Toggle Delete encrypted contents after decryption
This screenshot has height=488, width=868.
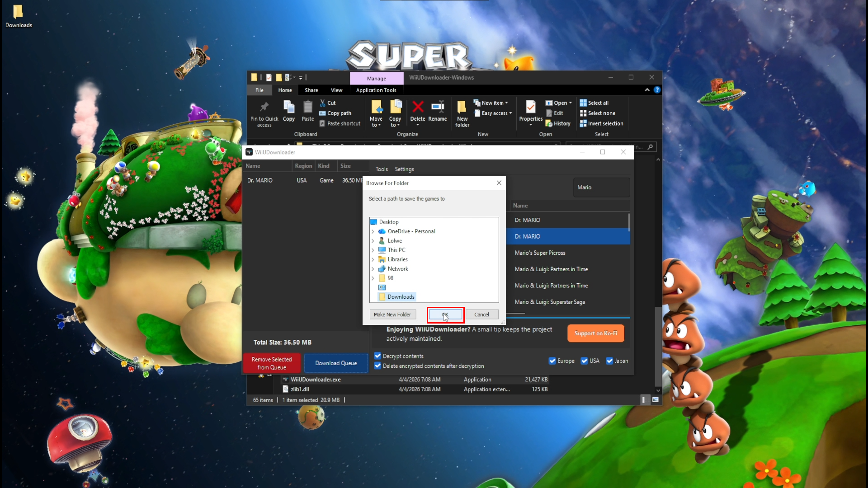(x=377, y=366)
